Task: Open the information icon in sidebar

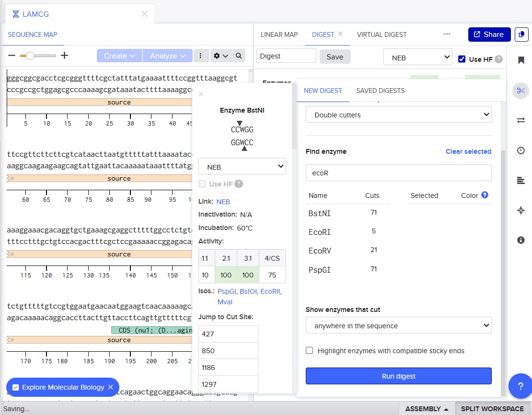Action: tap(521, 240)
